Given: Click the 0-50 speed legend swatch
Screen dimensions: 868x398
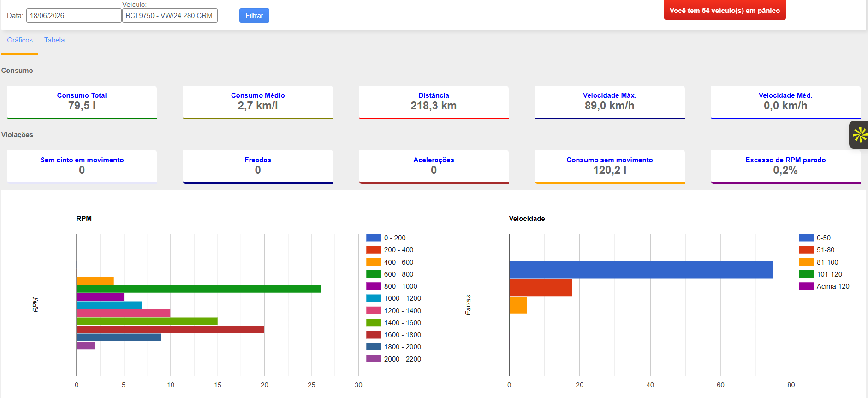Looking at the screenshot, I should pos(806,238).
